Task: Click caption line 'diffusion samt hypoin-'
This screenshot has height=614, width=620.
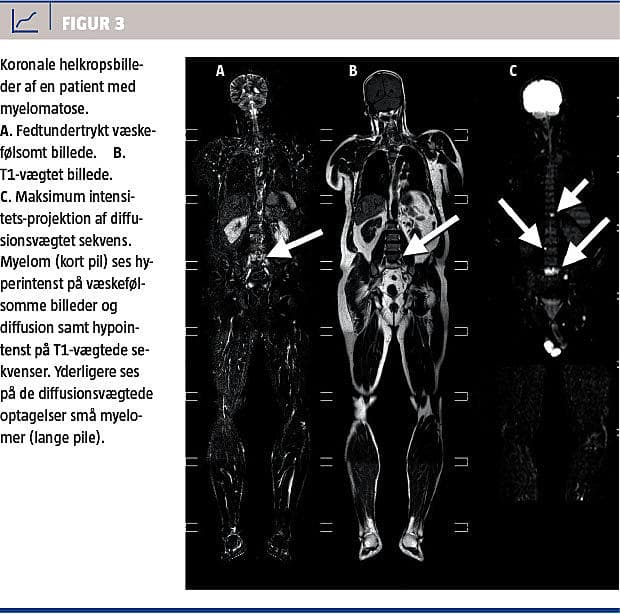Action: click(x=70, y=328)
